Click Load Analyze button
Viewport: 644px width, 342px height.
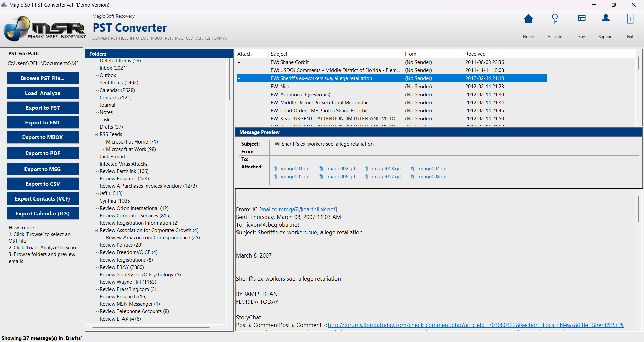(x=43, y=93)
